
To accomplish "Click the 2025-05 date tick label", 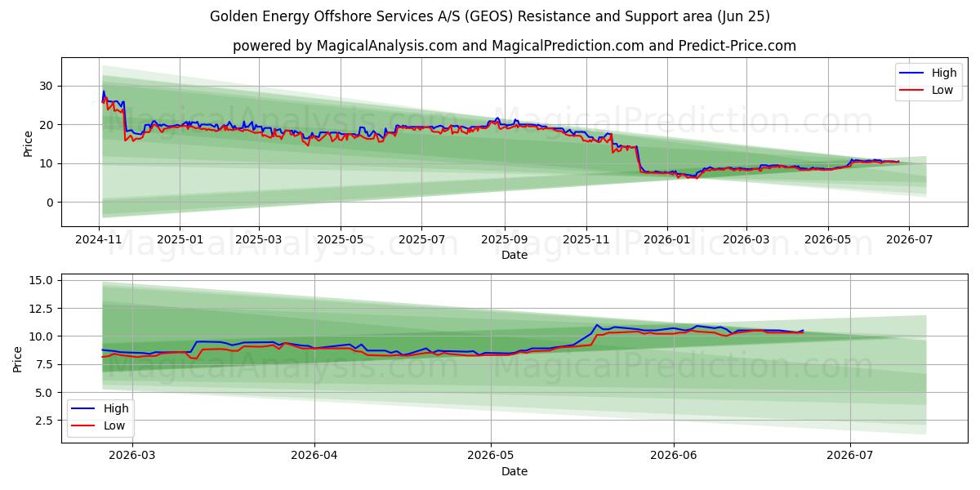I will tap(340, 240).
